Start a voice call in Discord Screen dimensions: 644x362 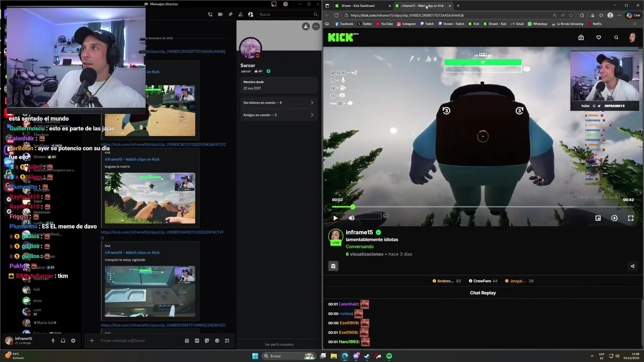[x=210, y=14]
